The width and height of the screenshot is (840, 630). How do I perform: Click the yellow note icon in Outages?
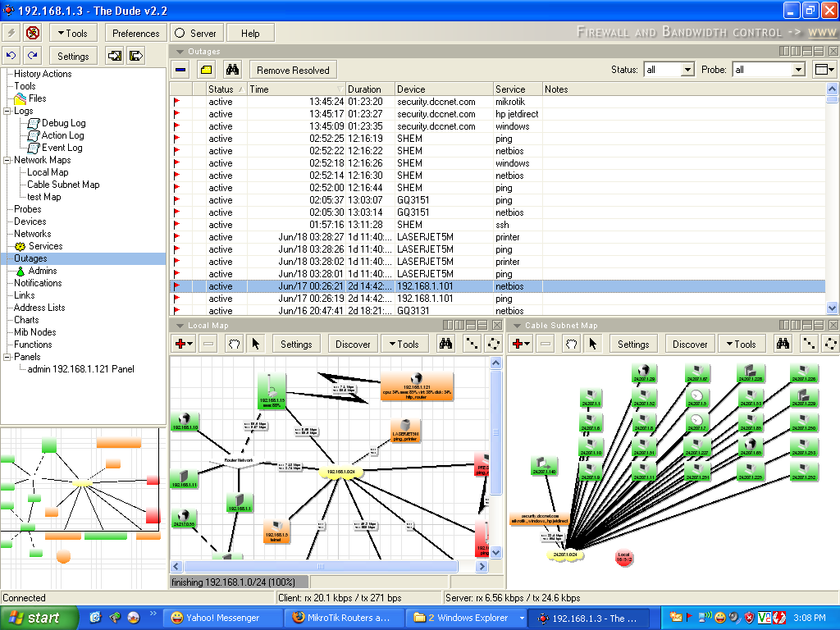pos(206,70)
